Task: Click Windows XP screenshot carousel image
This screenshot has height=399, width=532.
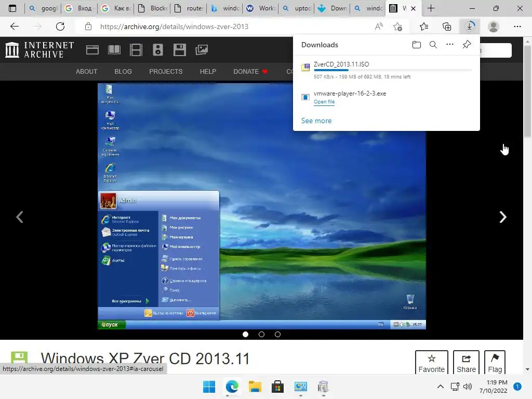Action: [x=262, y=206]
